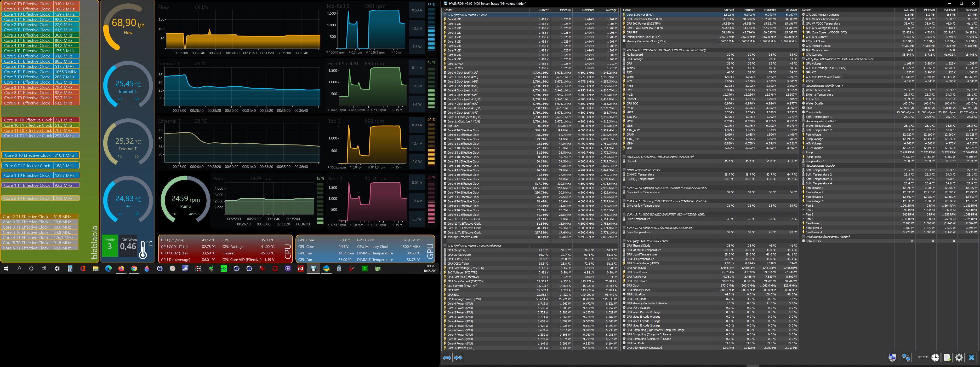Select 'Aquacomputer highflow NEXT' group header
This screenshot has width=980, height=367.
[889, 86]
